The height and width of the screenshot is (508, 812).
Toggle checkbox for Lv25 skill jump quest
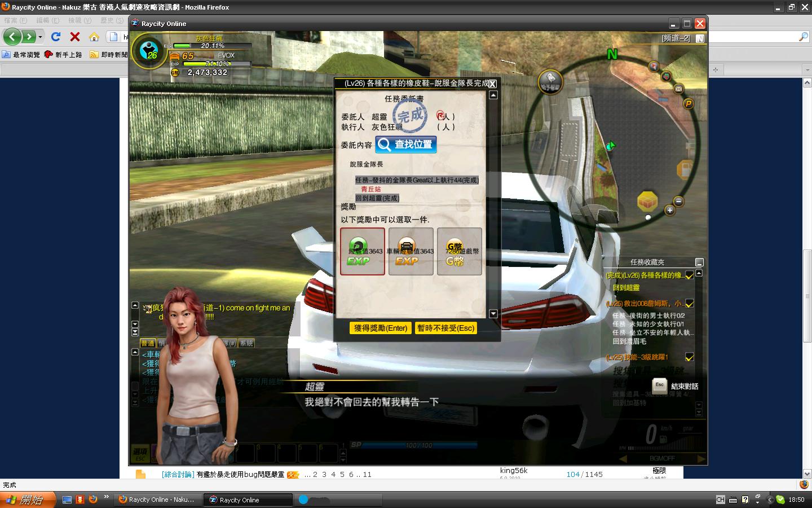pyautogui.click(x=689, y=357)
